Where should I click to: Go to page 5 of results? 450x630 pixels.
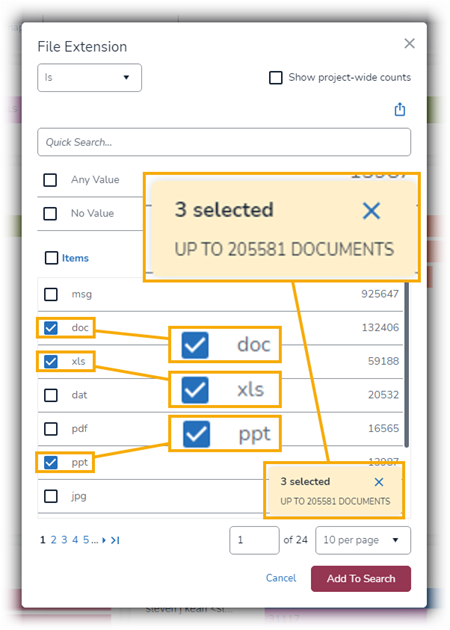point(86,540)
